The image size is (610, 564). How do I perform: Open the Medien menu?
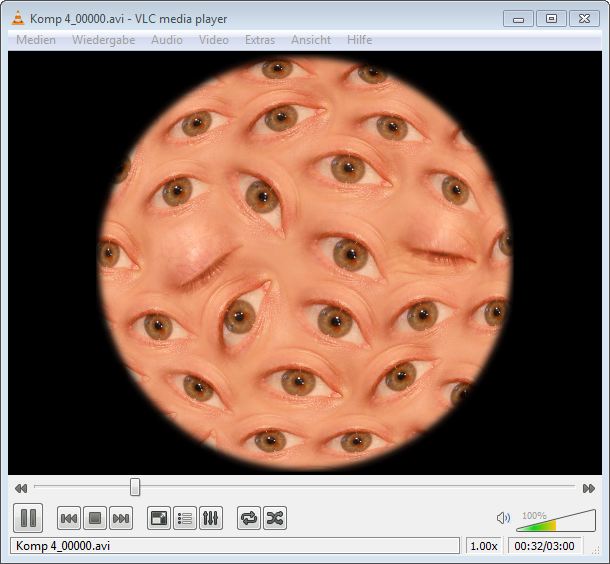(x=36, y=40)
